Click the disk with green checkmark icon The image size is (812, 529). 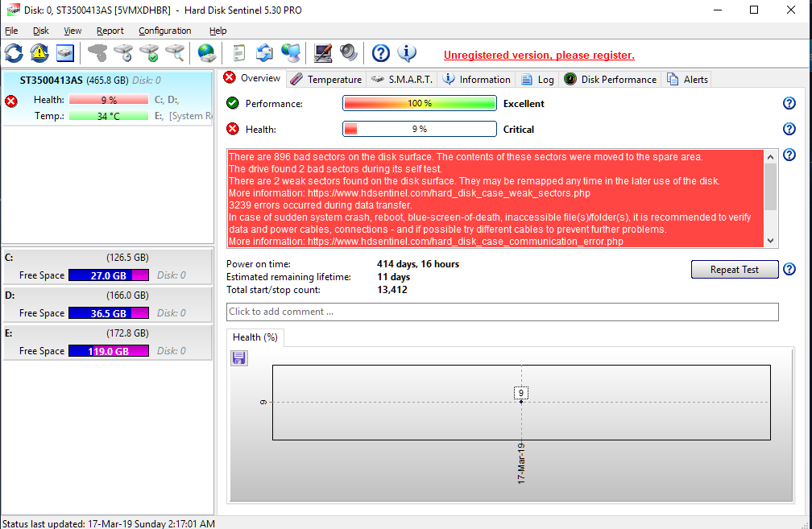tap(149, 53)
